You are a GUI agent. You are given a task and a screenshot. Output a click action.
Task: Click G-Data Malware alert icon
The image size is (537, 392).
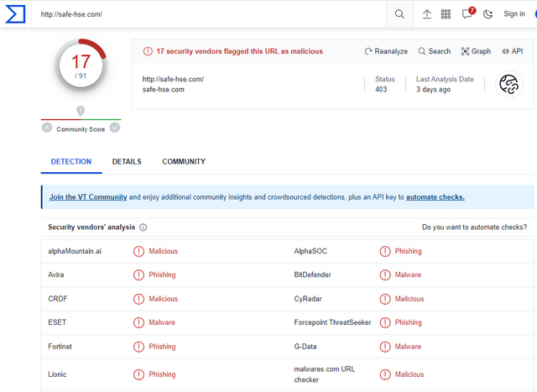(x=385, y=347)
